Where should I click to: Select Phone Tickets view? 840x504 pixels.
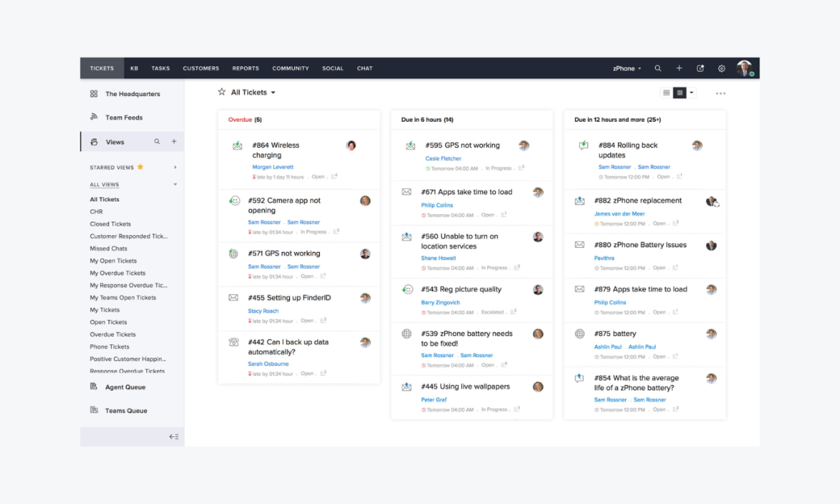point(110,346)
